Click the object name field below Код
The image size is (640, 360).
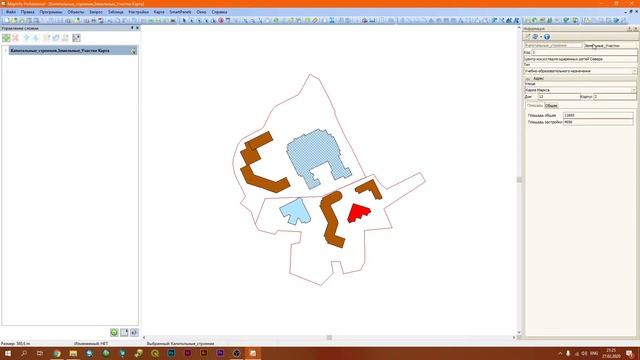point(580,59)
